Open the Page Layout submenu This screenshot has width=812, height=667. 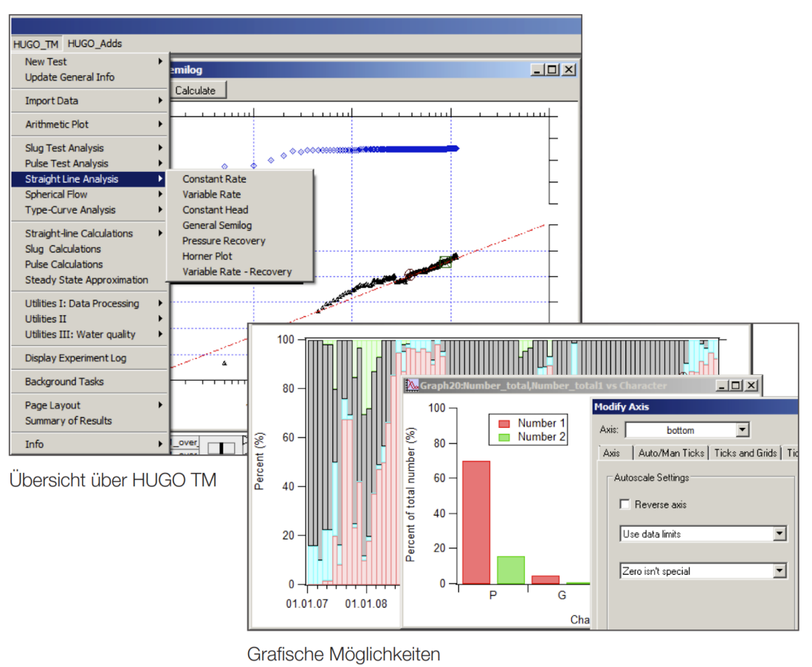[89, 405]
